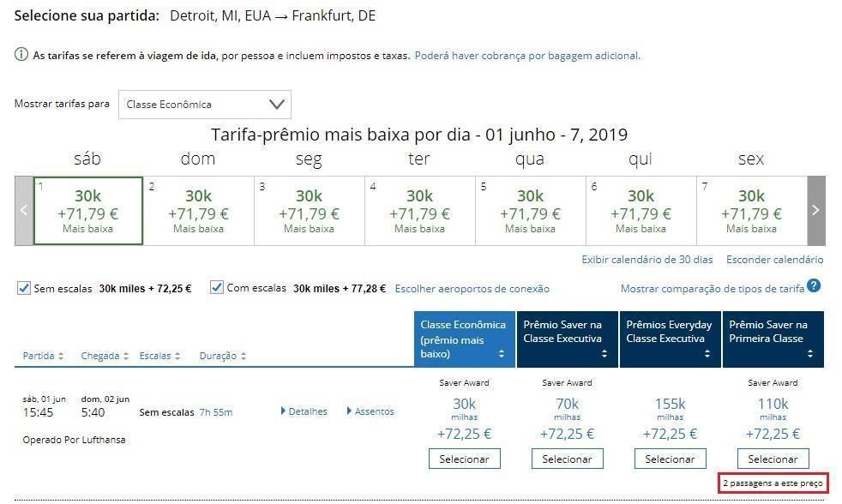Click Escolher aeroportos de conexão link
This screenshot has width=842, height=504.
point(472,289)
